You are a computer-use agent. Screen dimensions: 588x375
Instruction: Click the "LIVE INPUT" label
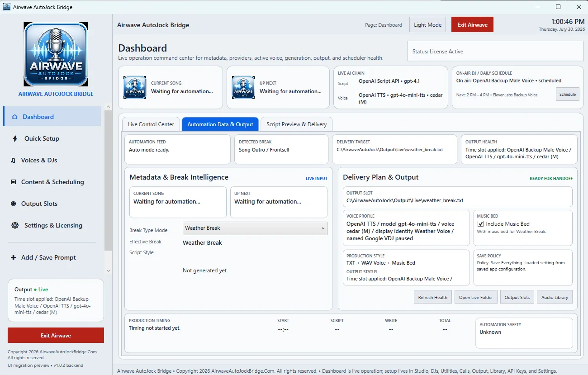click(x=317, y=179)
